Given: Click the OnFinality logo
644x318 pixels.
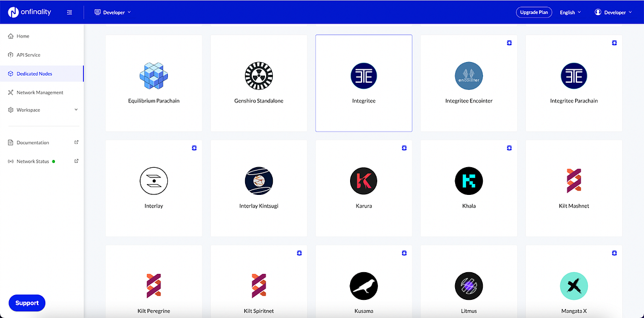Looking at the screenshot, I should tap(29, 12).
